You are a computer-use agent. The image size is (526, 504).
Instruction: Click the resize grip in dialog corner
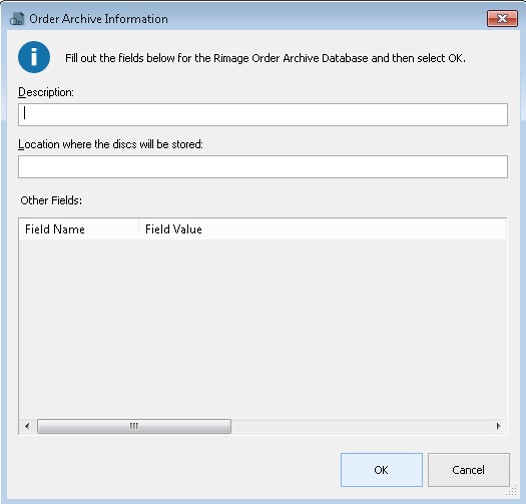(511, 491)
